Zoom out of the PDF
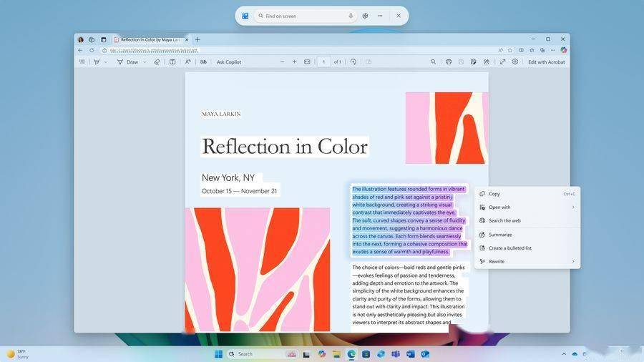The image size is (644, 362). [282, 62]
